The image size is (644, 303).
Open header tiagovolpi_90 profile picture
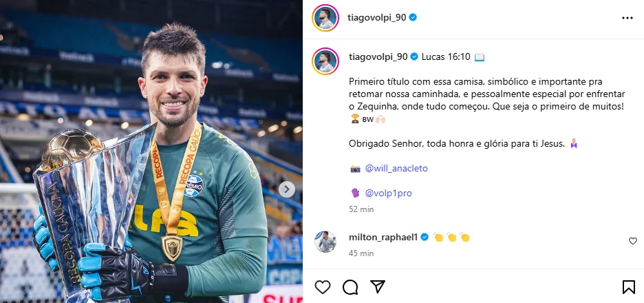325,18
